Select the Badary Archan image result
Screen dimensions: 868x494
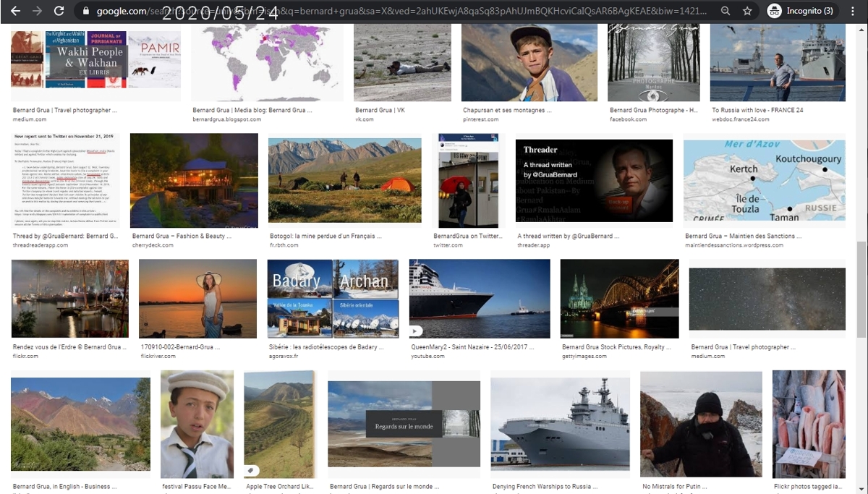click(x=333, y=298)
